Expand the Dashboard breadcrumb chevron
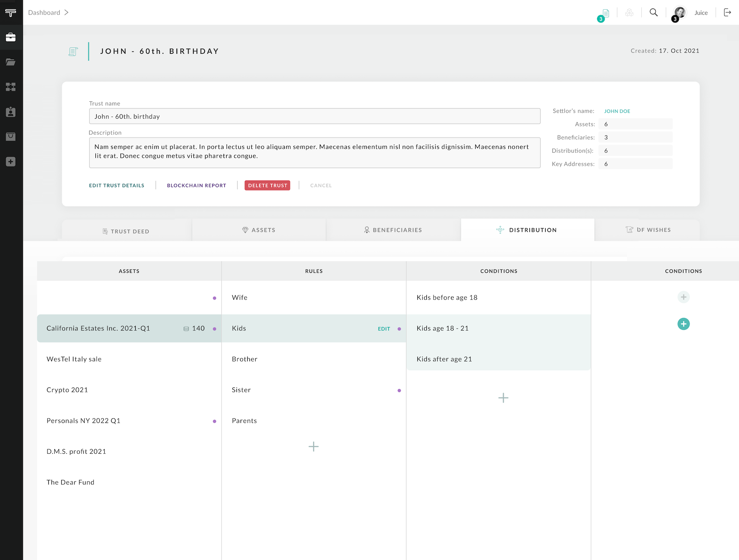Viewport: 739px width, 560px height. (66, 13)
